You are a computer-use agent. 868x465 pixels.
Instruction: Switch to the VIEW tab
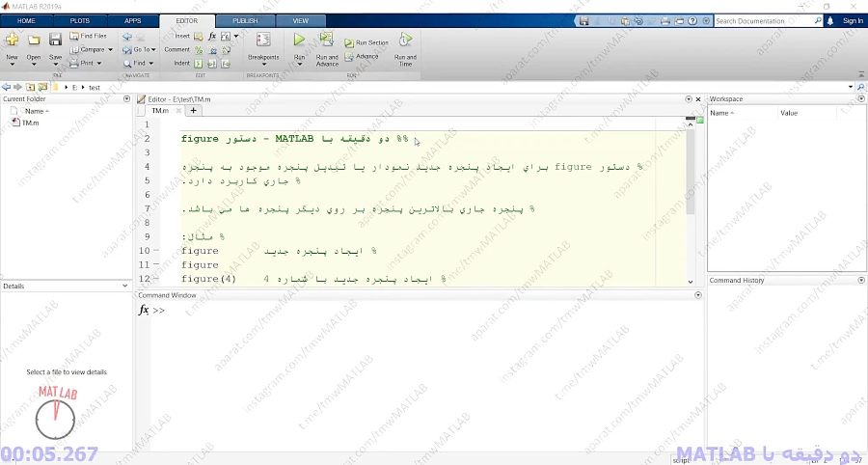pyautogui.click(x=301, y=21)
